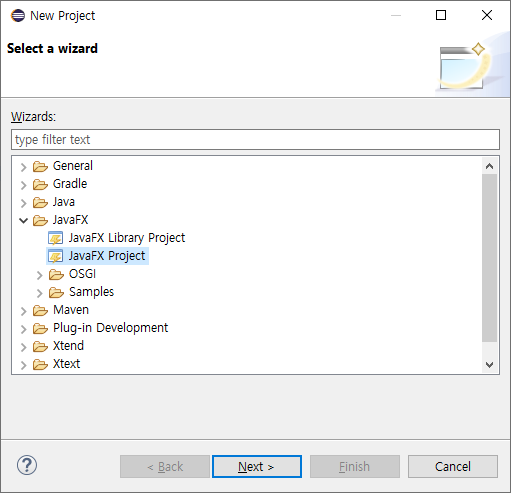Click the Next button

point(257,467)
